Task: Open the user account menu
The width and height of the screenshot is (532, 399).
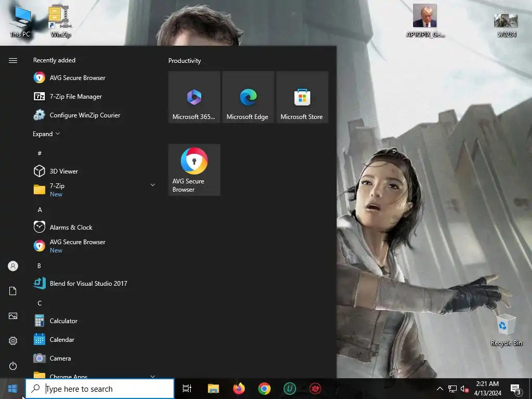Action: [13, 266]
